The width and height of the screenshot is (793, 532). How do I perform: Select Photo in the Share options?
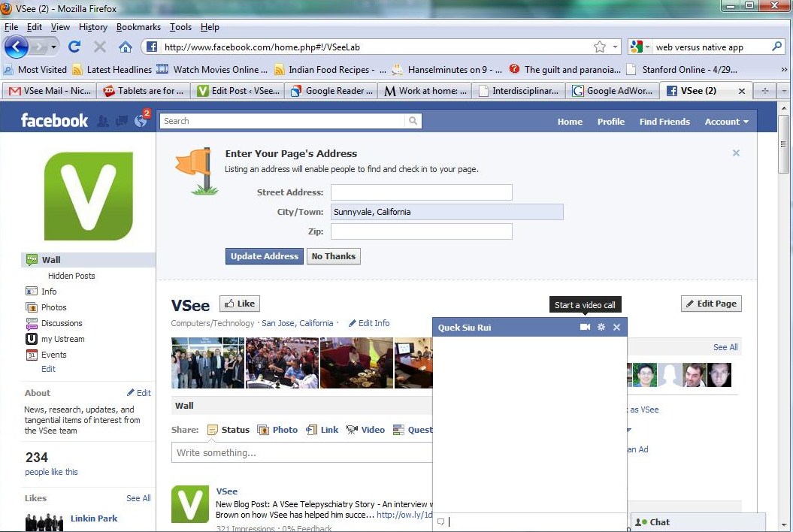(277, 430)
